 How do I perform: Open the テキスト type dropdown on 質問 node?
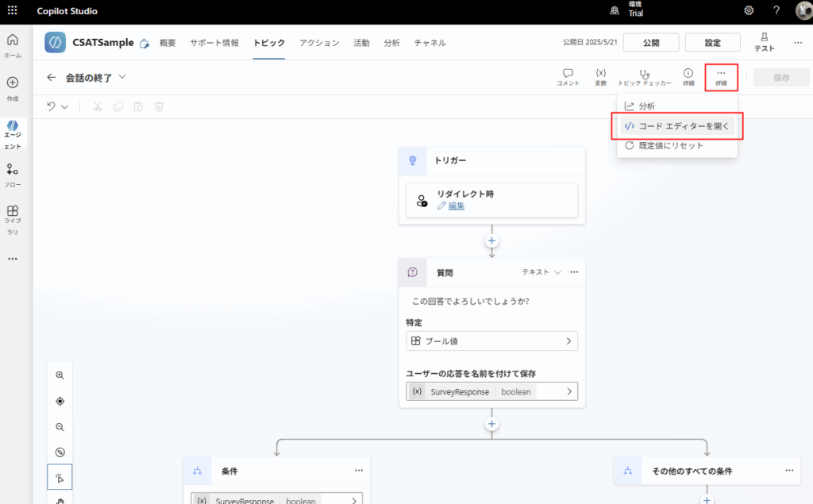coord(541,272)
